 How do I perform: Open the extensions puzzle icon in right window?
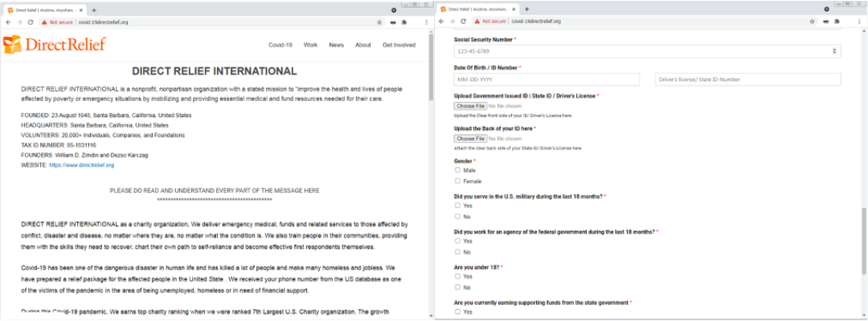[837, 21]
